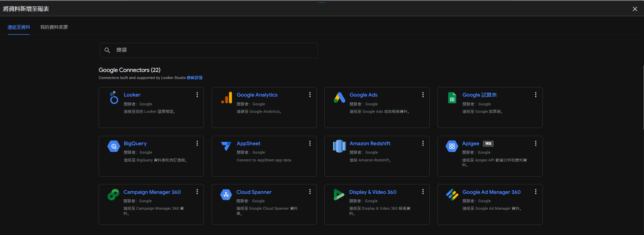
Task: Click the Looker connector logo icon
Action: pyautogui.click(x=114, y=98)
